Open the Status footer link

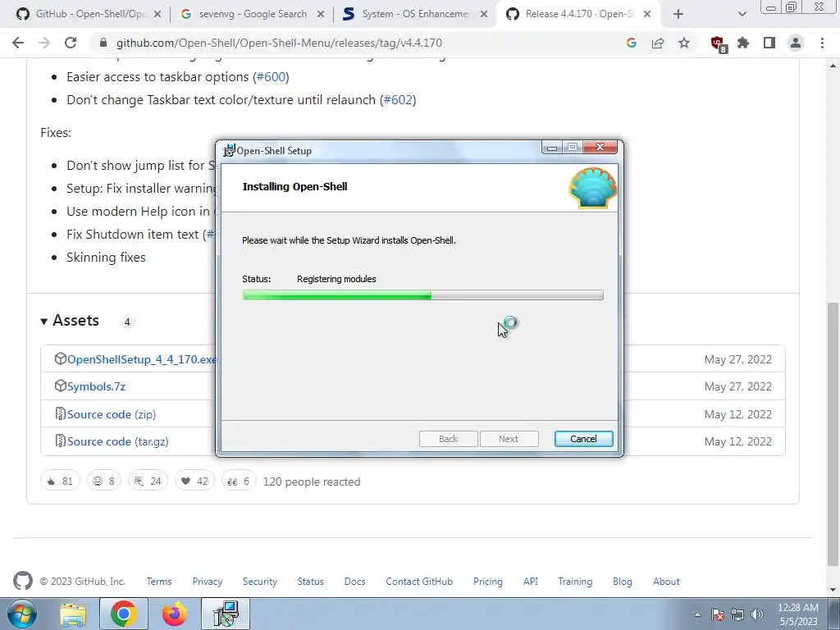(311, 582)
